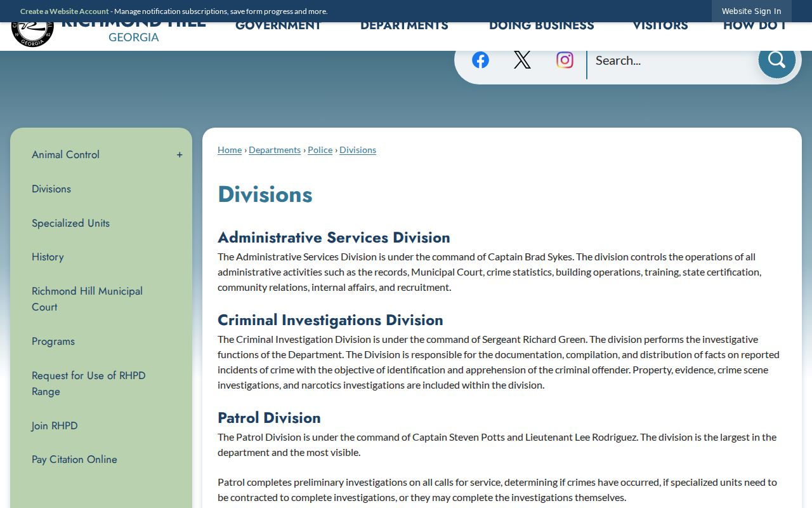Image resolution: width=812 pixels, height=508 pixels.
Task: Open the X (Twitter) social icon
Action: [x=522, y=60]
